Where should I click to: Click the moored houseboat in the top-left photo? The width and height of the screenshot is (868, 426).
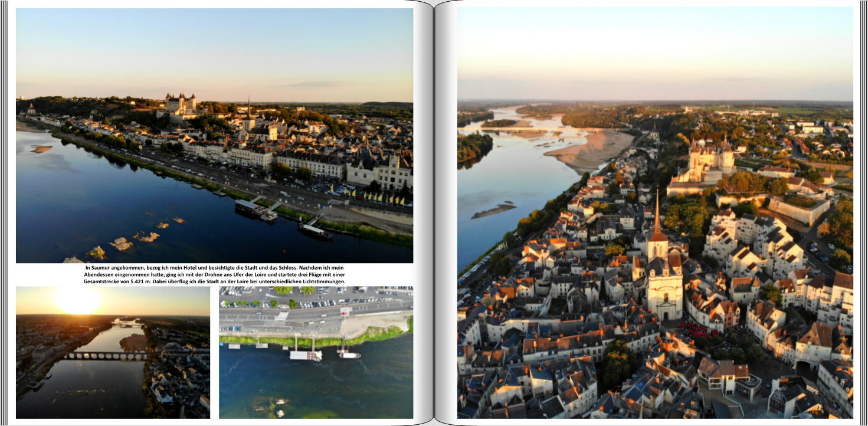[256, 209]
